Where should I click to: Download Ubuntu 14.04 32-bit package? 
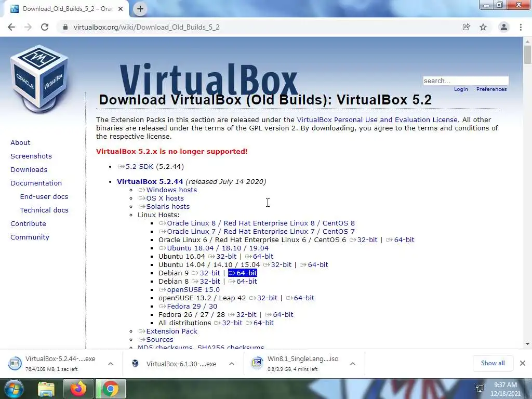pos(277,264)
